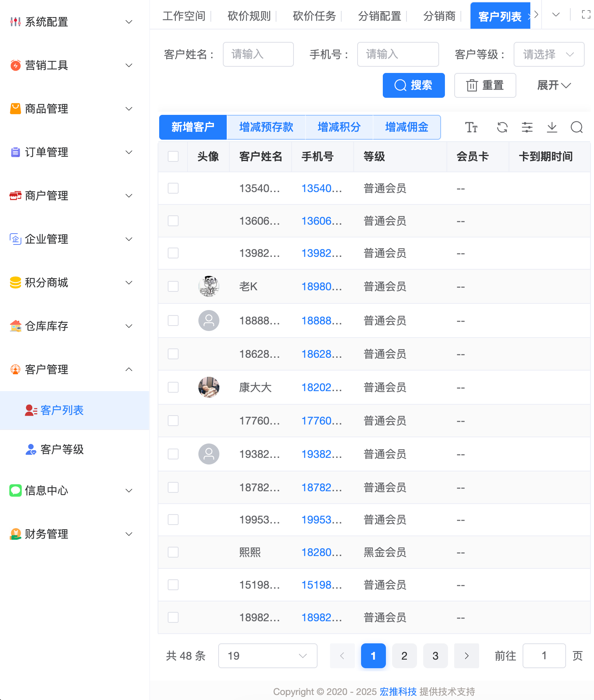
Task: Check the row for customer 老K
Action: (x=173, y=286)
